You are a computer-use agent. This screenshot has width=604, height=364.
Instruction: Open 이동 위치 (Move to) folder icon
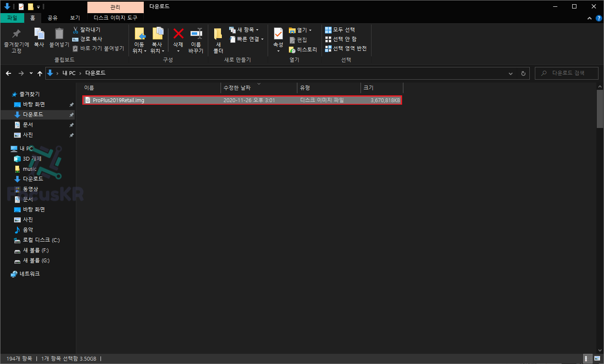139,33
